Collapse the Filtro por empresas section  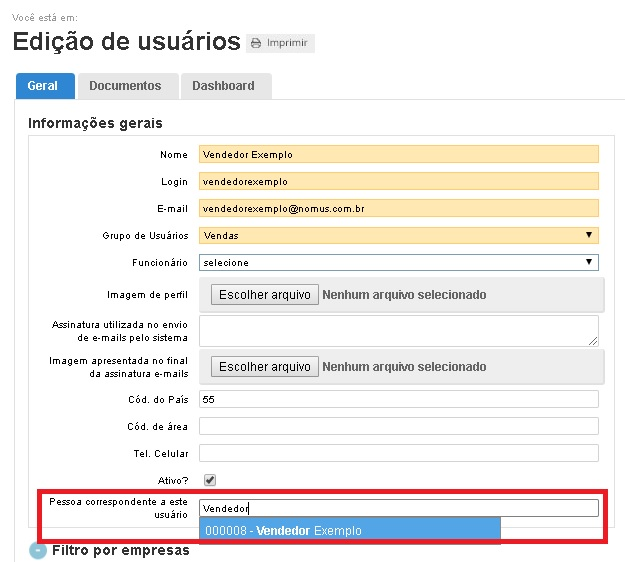(x=38, y=551)
